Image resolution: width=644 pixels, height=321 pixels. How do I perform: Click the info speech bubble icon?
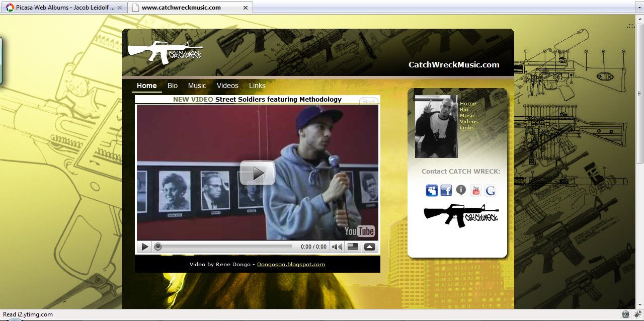pyautogui.click(x=461, y=190)
